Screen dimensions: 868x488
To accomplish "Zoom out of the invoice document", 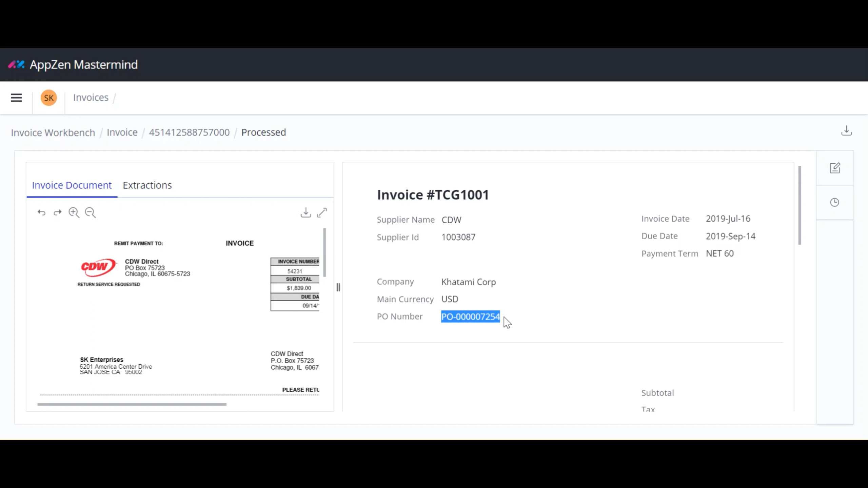I will coord(90,213).
